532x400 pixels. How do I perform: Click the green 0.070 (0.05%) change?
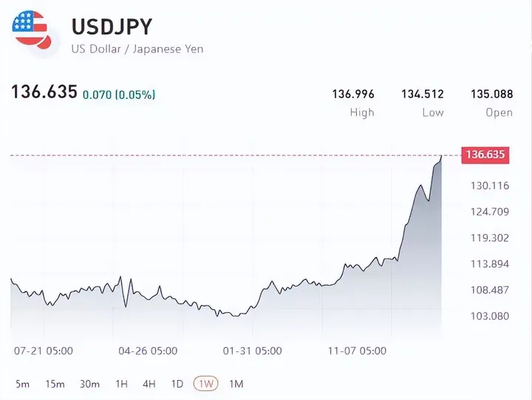click(119, 94)
